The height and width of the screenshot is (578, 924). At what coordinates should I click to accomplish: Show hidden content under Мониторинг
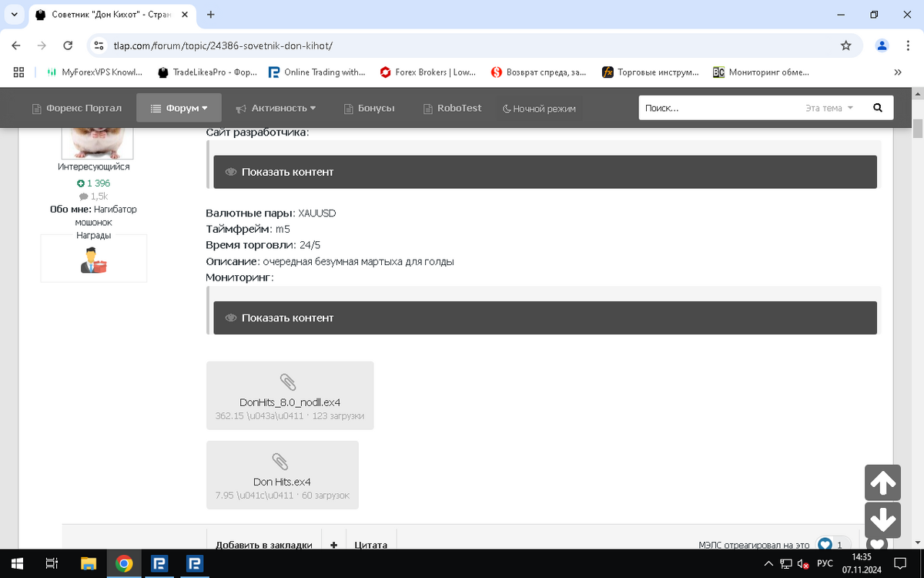pyautogui.click(x=545, y=318)
